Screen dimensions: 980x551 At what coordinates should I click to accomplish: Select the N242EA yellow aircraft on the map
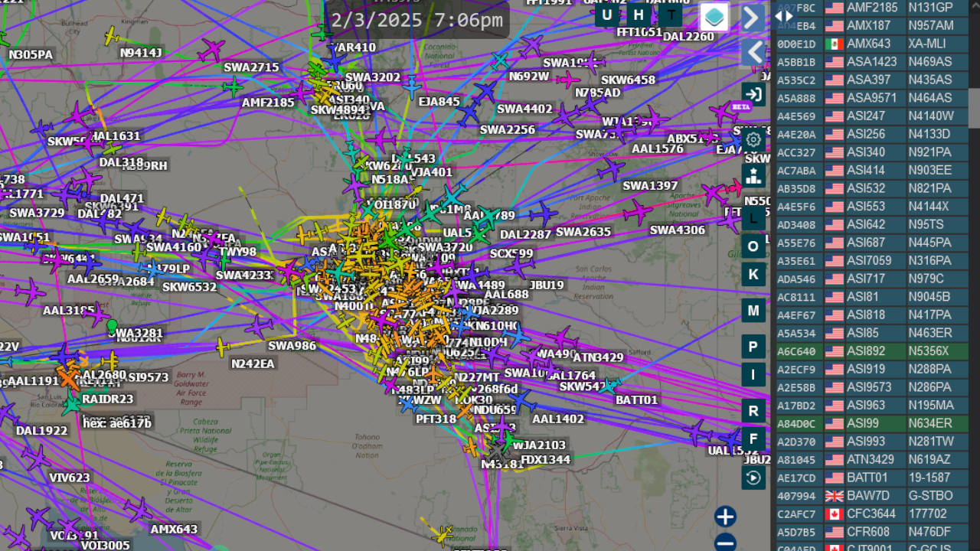point(222,348)
